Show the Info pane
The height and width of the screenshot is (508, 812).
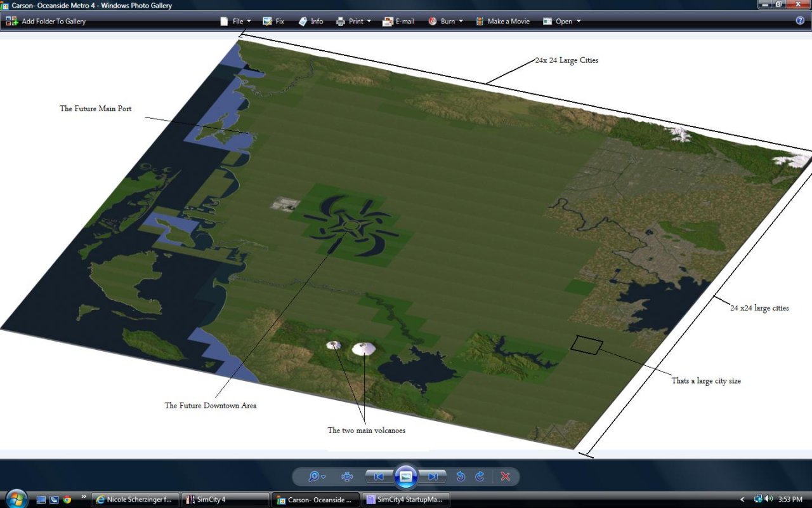click(x=311, y=21)
